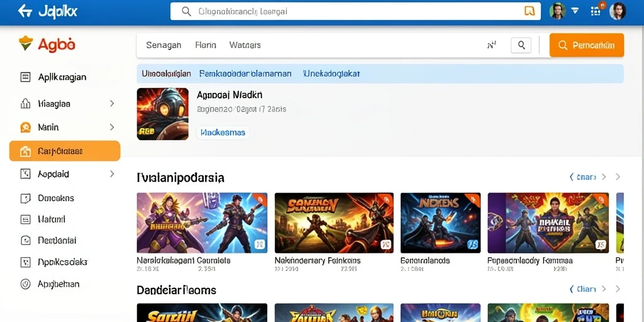
Task: Open the apps grid icon with notification badge
Action: (x=596, y=10)
